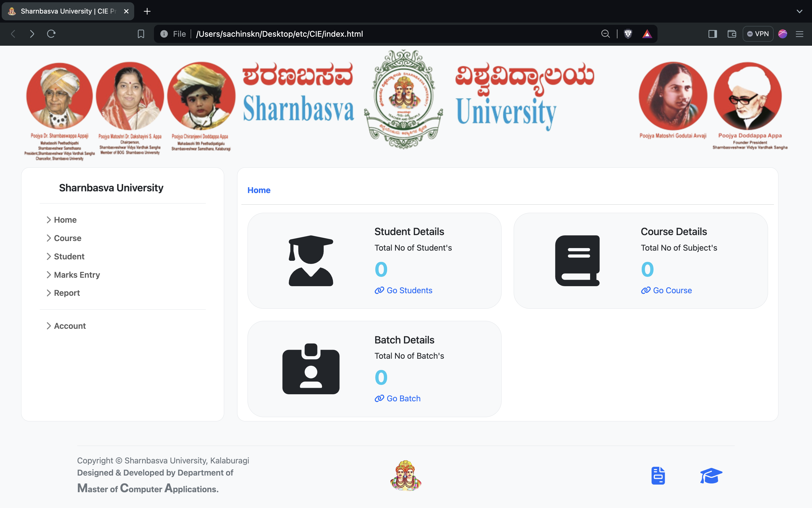Expand the Report chevron in sidebar
The width and height of the screenshot is (812, 508).
[49, 293]
